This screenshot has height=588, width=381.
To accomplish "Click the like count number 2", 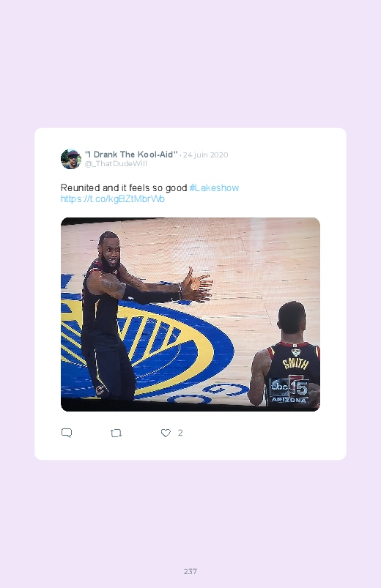I will tap(180, 433).
